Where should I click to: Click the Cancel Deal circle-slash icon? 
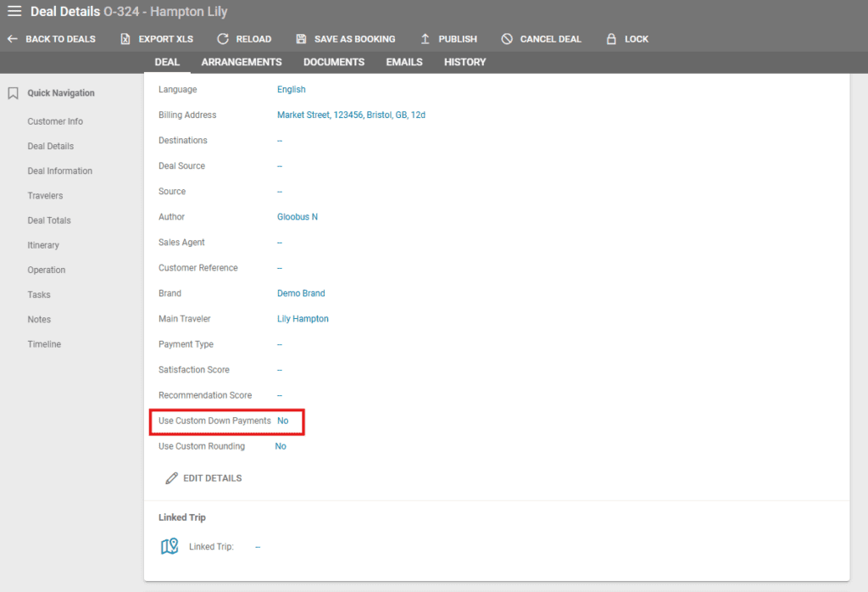507,39
